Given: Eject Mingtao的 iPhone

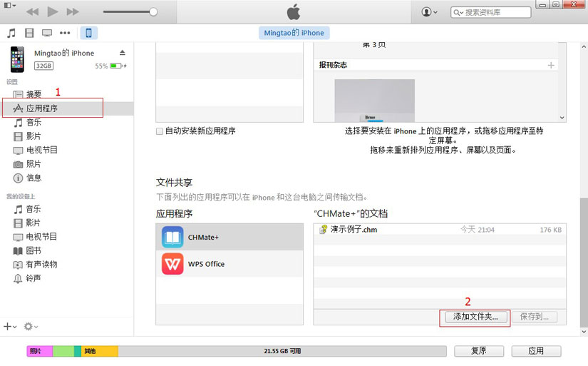Looking at the screenshot, I should [x=123, y=53].
